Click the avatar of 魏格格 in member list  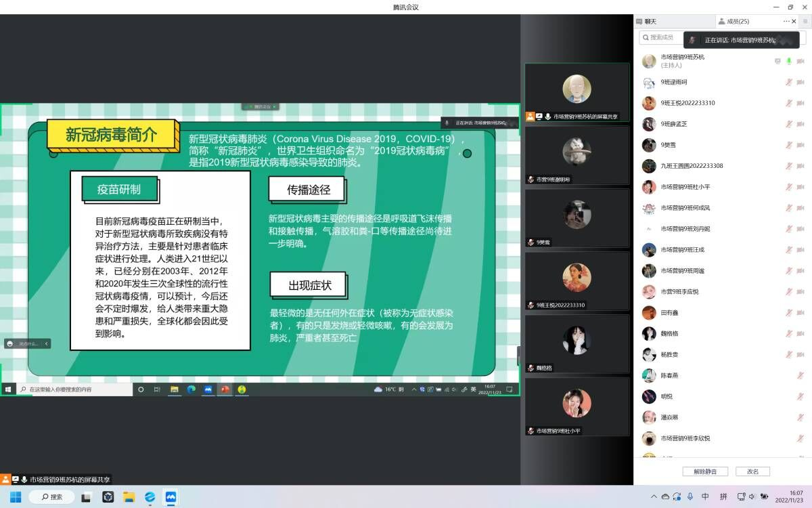tap(649, 333)
